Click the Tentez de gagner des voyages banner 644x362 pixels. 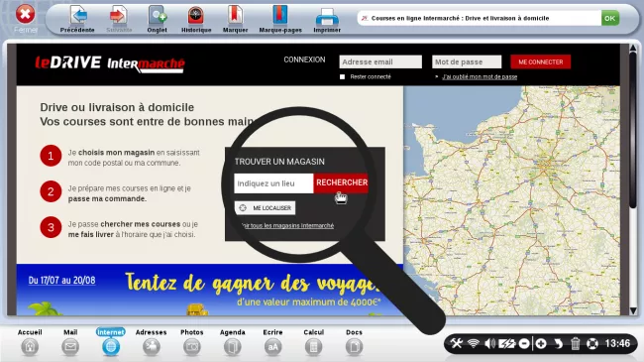coord(209,290)
